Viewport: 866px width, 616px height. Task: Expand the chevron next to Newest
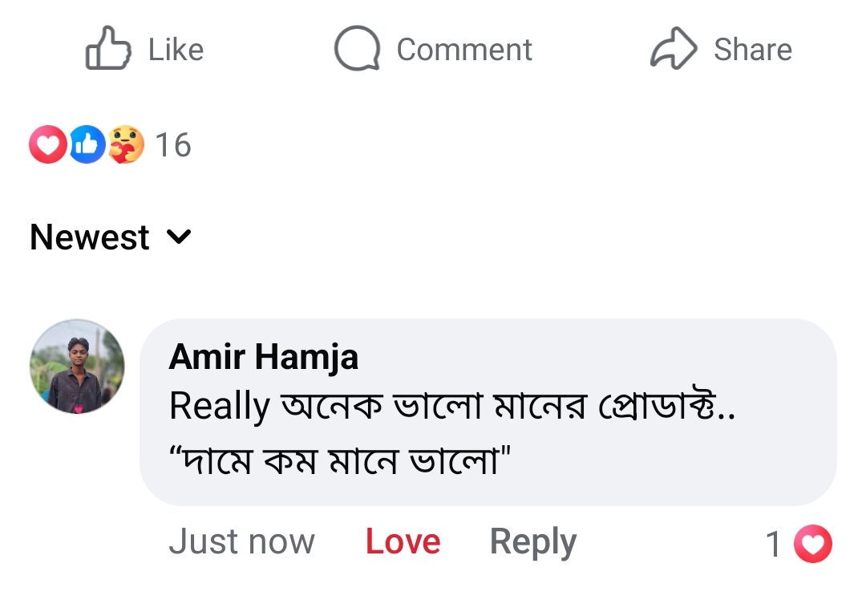(x=179, y=237)
